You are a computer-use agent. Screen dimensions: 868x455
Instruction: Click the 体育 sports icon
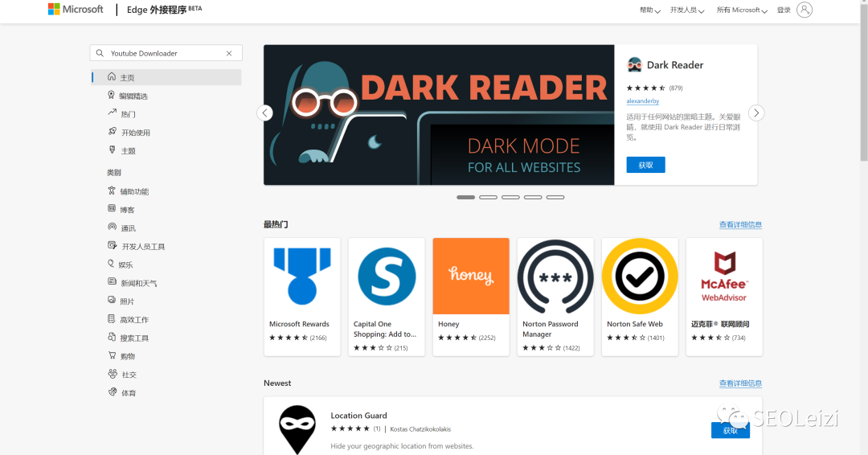pyautogui.click(x=113, y=392)
